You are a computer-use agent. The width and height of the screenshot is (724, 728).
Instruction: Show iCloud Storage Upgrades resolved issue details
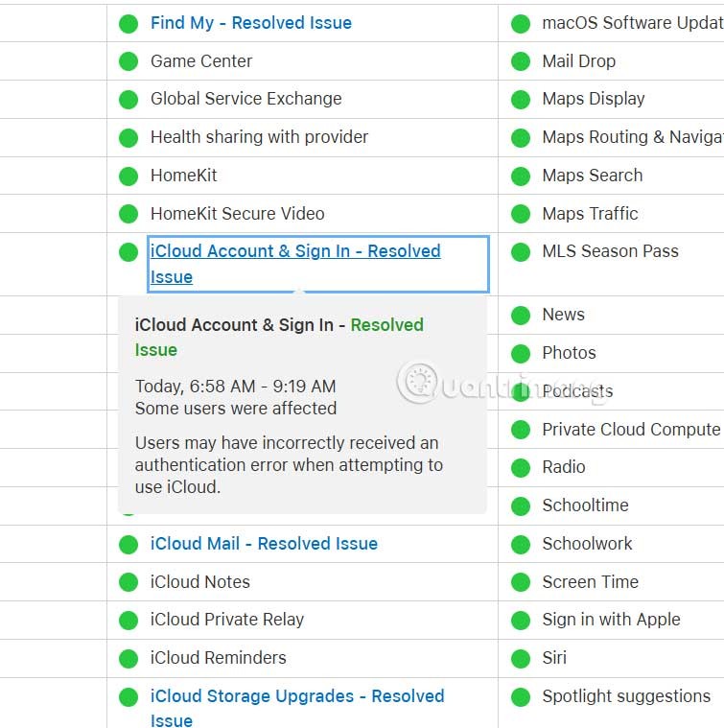[296, 696]
